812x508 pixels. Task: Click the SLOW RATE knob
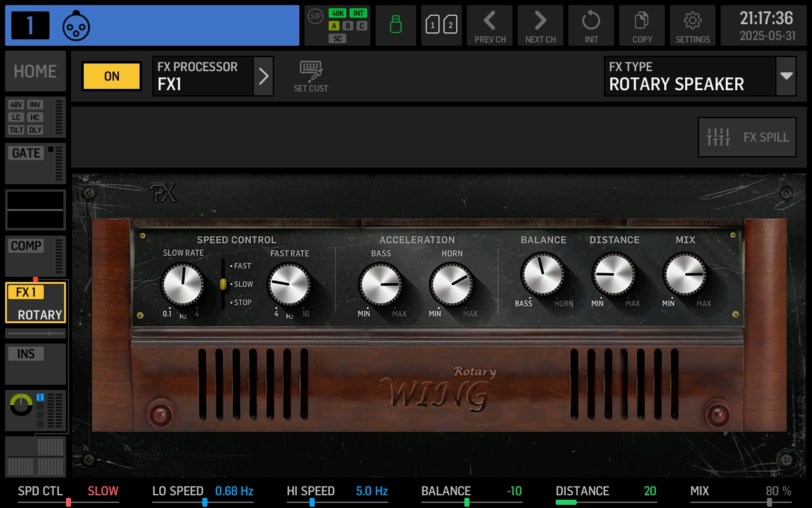[183, 284]
